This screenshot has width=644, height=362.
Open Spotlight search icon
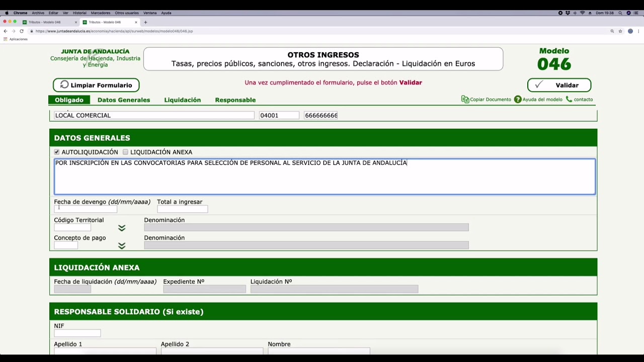click(620, 13)
